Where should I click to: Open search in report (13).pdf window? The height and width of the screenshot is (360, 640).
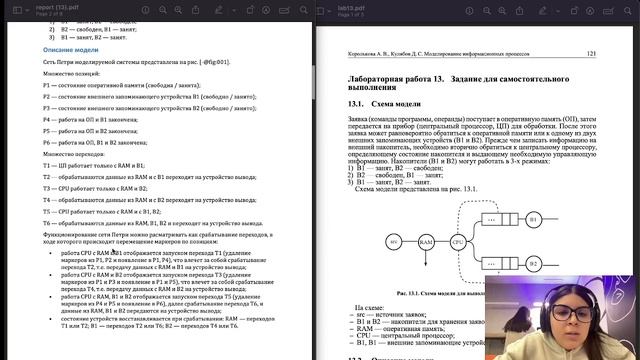(x=304, y=10)
